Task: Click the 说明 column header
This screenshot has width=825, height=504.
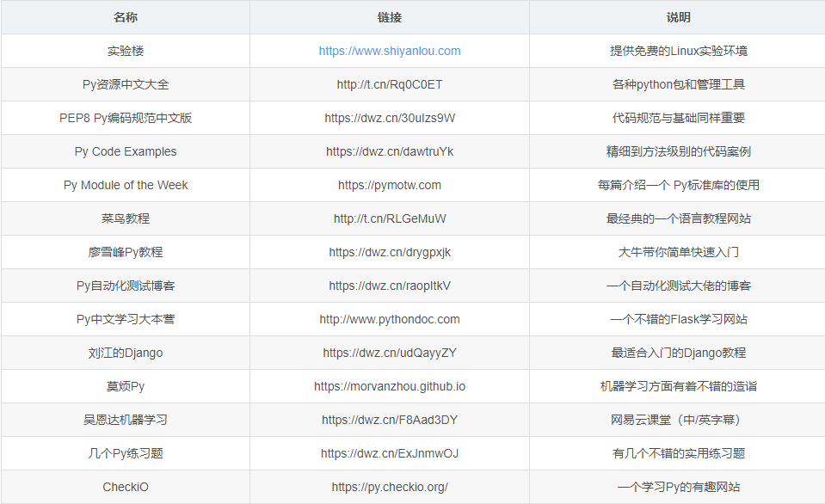Action: click(x=678, y=17)
